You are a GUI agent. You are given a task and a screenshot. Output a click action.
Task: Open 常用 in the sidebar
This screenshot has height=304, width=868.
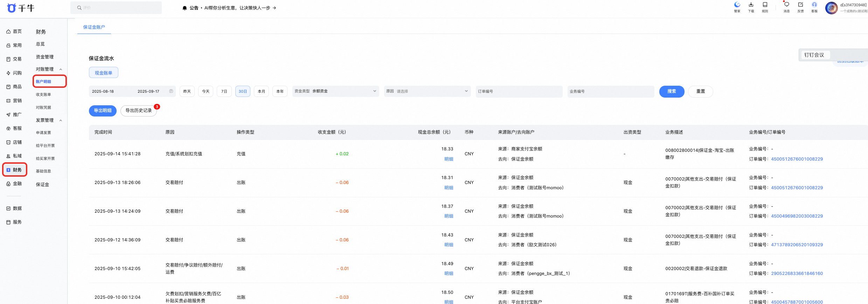click(14, 45)
